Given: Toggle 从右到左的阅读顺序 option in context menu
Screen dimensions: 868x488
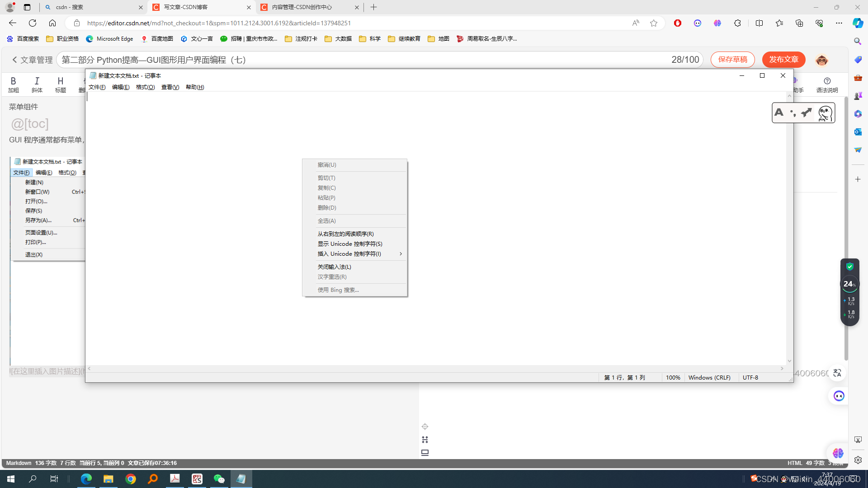Looking at the screenshot, I should [x=345, y=234].
